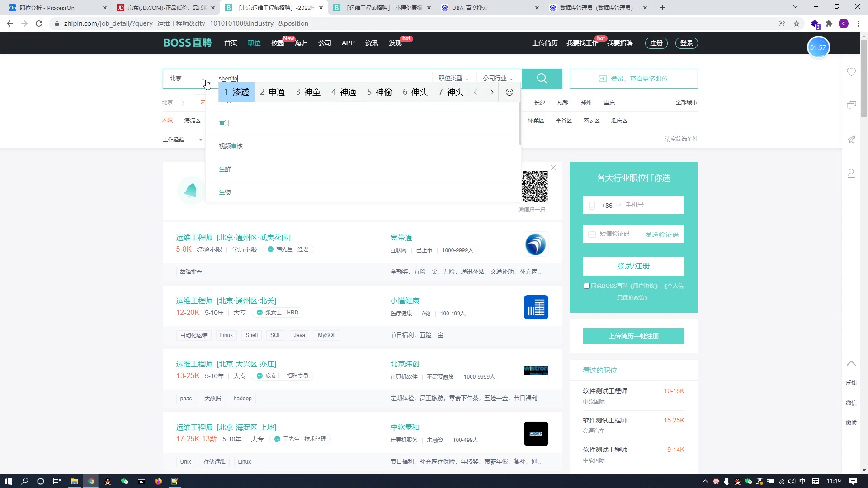Bookmark this page with star icon

[797, 23]
